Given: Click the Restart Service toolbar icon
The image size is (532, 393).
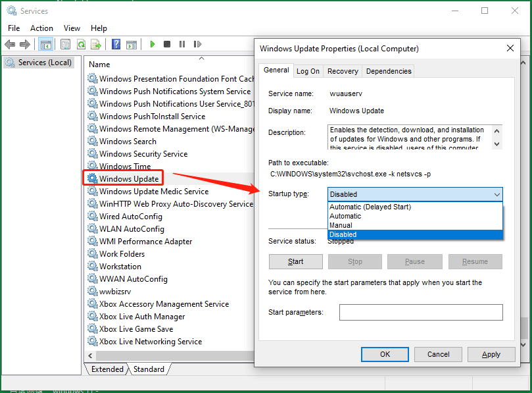Looking at the screenshot, I should tap(197, 44).
